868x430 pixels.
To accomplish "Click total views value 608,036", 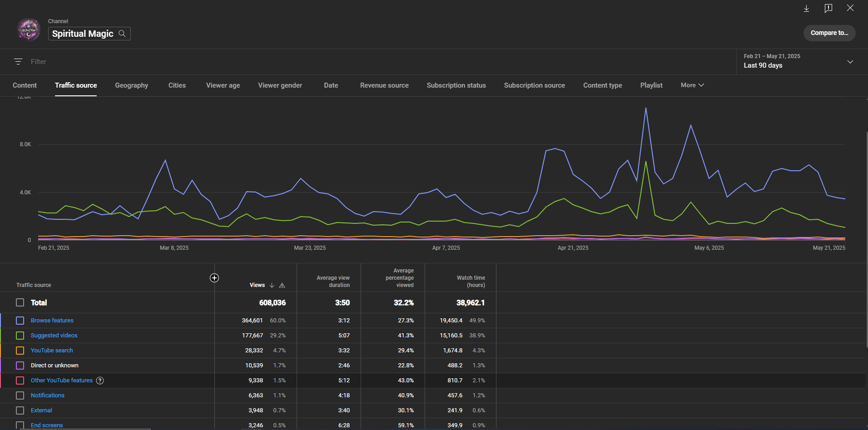I will point(273,303).
